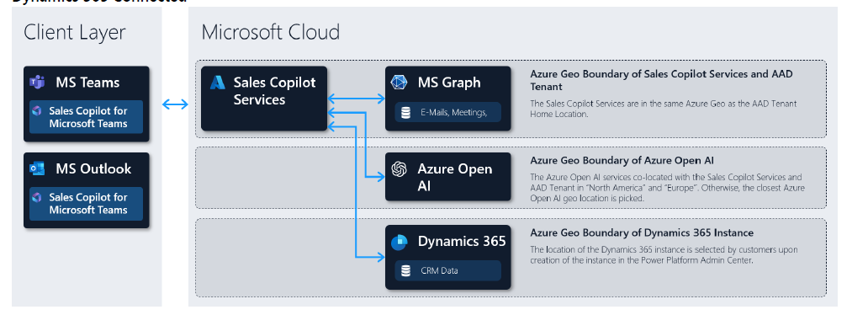Click the Dynamics 365 title text
Viewport: 868px width, 315px height.
(462, 242)
